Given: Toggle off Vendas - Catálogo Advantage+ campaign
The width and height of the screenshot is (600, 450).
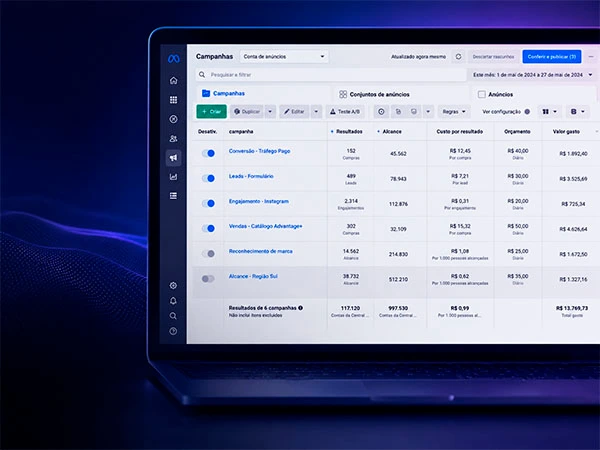Looking at the screenshot, I should (x=208, y=228).
